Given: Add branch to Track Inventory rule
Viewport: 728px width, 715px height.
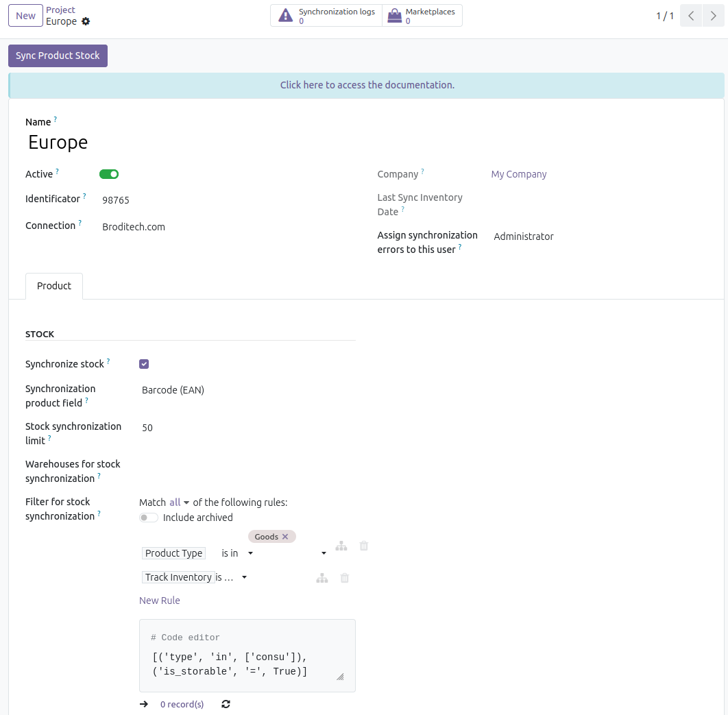Looking at the screenshot, I should (322, 578).
